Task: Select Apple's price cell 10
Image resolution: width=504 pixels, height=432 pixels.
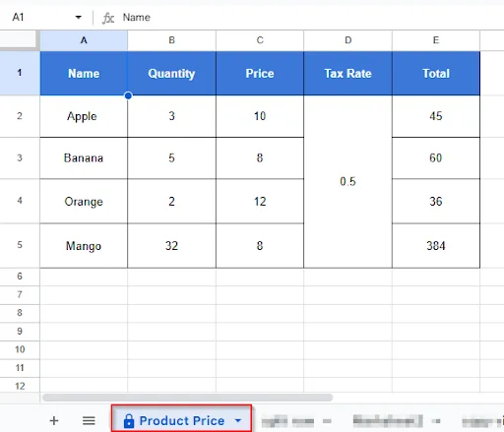Action: pyautogui.click(x=260, y=116)
